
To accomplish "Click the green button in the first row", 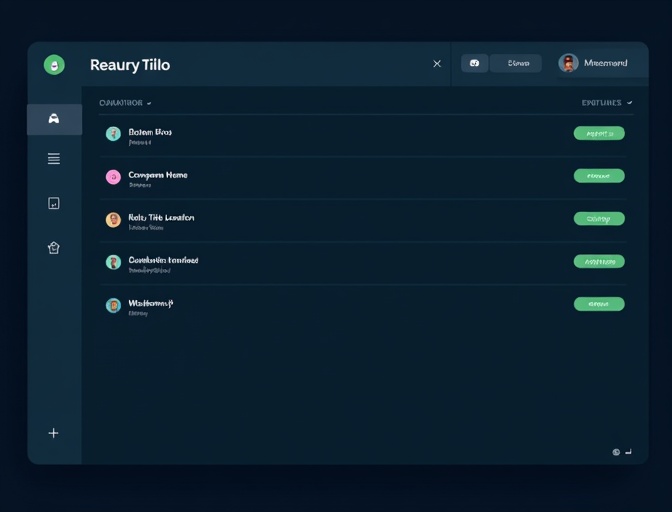I will pos(599,133).
